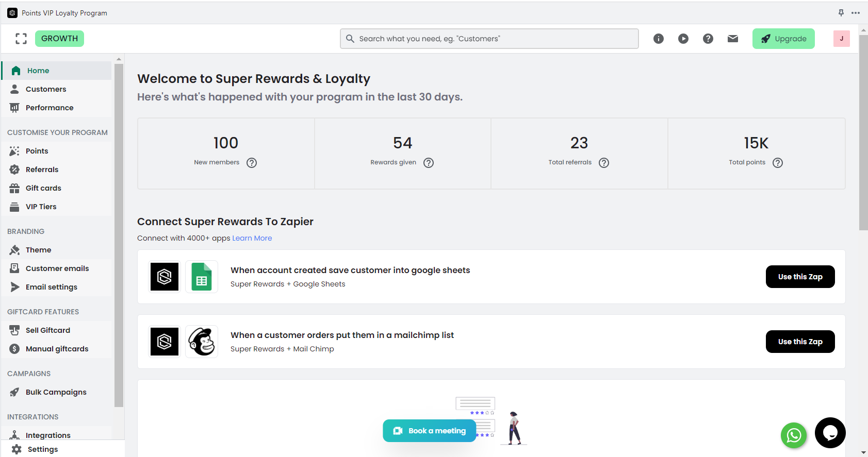Viewport: 868px width, 457px height.
Task: Click the fullscreen expand icon
Action: pyautogui.click(x=21, y=39)
